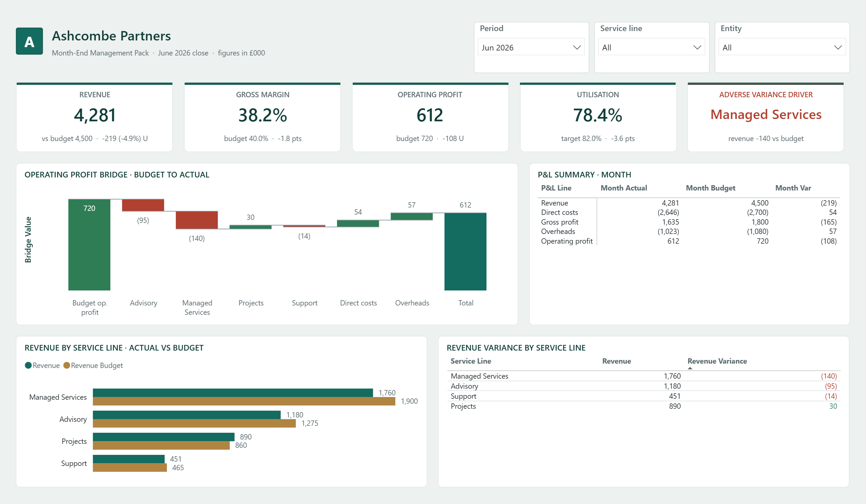This screenshot has width=866, height=504.
Task: Select the Projects row in variance table
Action: tap(644, 406)
